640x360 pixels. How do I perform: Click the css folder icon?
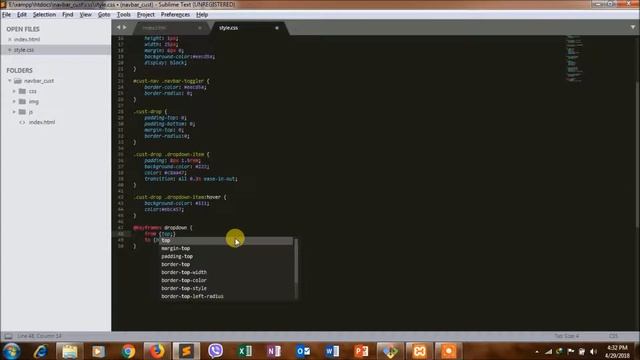click(22, 91)
